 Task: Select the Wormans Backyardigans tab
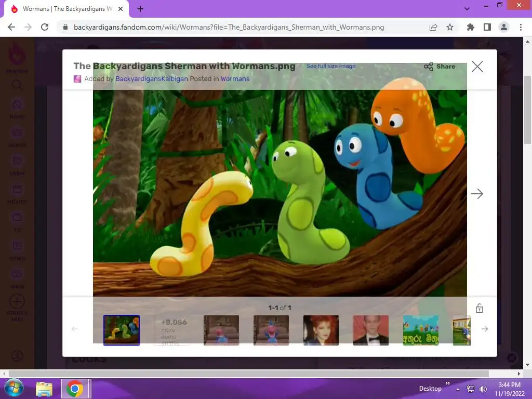pyautogui.click(x=66, y=9)
